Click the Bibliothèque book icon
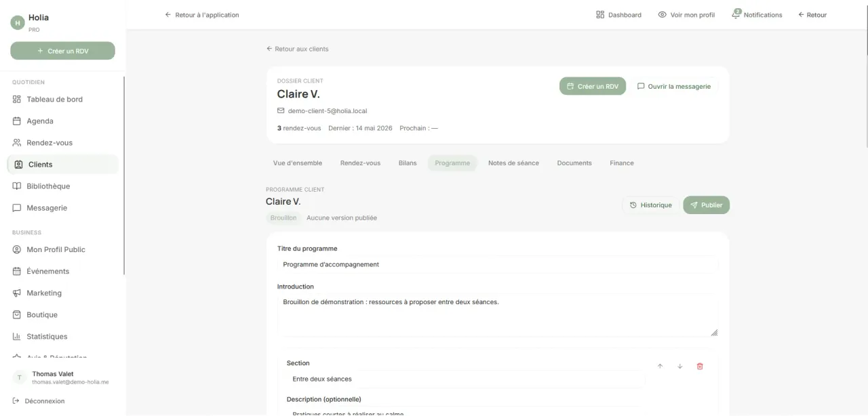Image resolution: width=868 pixels, height=416 pixels. 17,186
